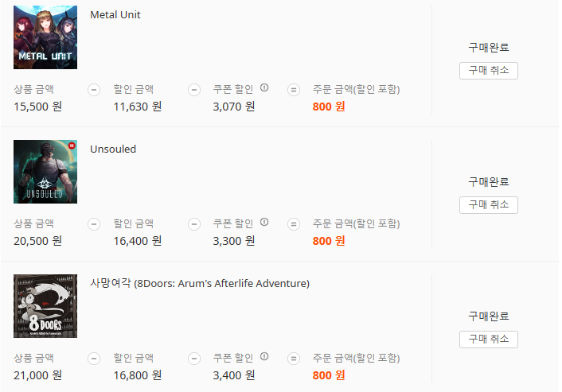Open the 사망여각 (8Doors) title link
The image size is (562, 392).
200,284
